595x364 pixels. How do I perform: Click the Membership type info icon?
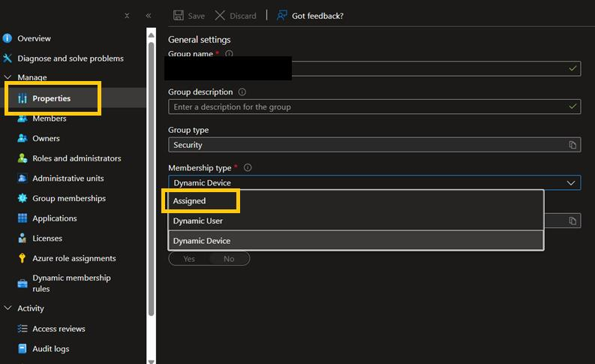pos(248,167)
